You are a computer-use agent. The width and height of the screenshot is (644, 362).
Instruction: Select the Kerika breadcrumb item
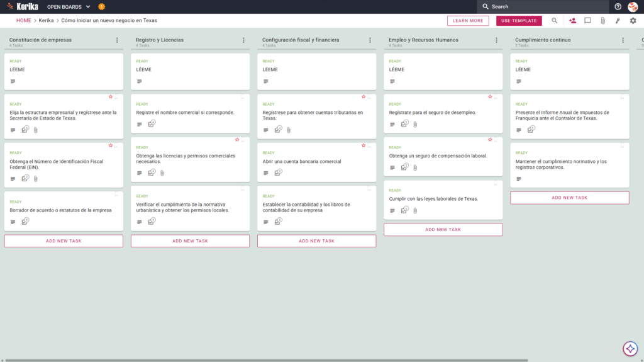coord(46,21)
